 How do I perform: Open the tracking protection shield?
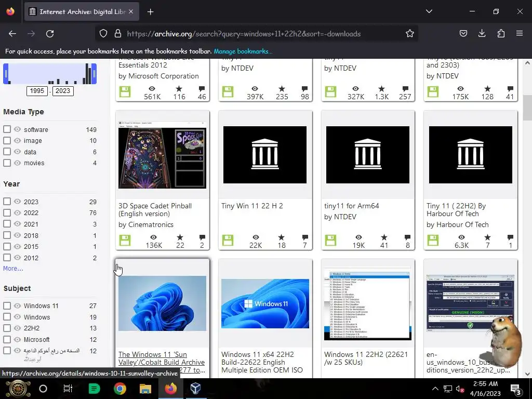(x=103, y=34)
